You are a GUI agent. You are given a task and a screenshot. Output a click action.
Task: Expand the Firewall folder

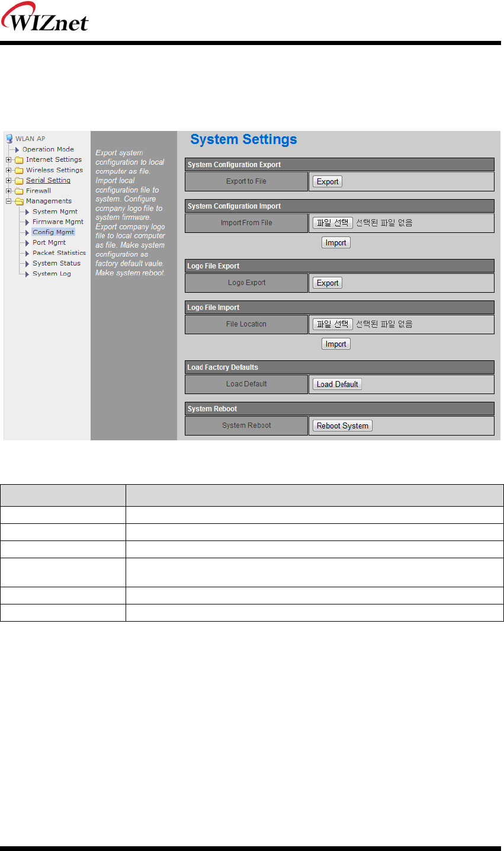pos(9,191)
